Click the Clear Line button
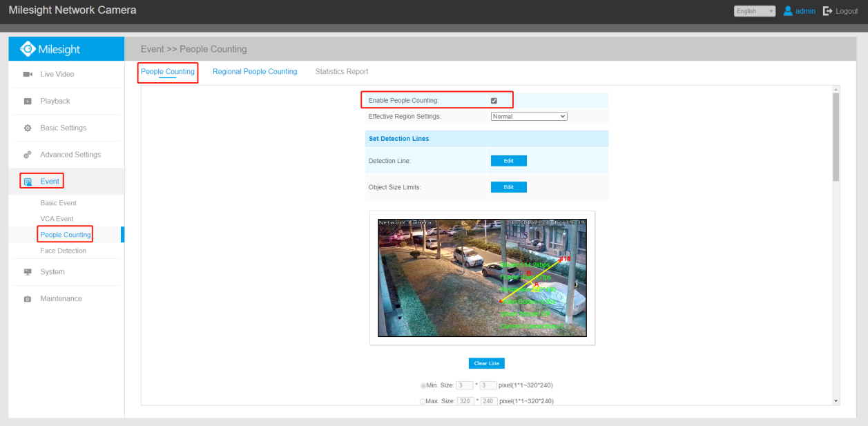 (487, 363)
